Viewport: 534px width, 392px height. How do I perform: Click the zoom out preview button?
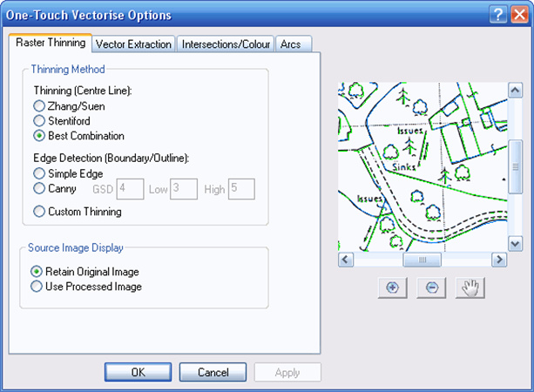431,287
